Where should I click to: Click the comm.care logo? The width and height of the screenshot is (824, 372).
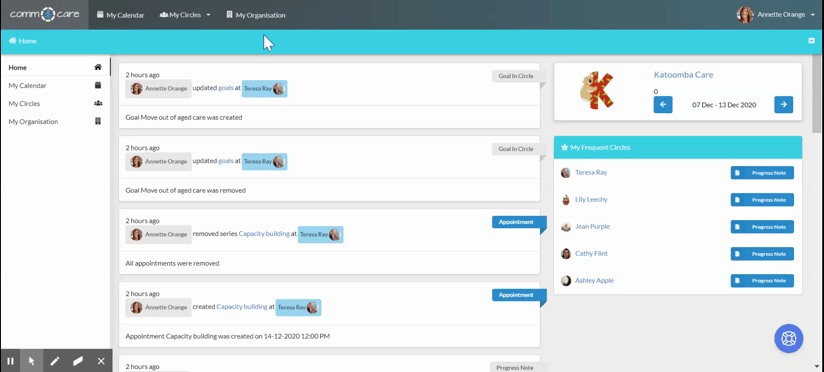pyautogui.click(x=45, y=14)
